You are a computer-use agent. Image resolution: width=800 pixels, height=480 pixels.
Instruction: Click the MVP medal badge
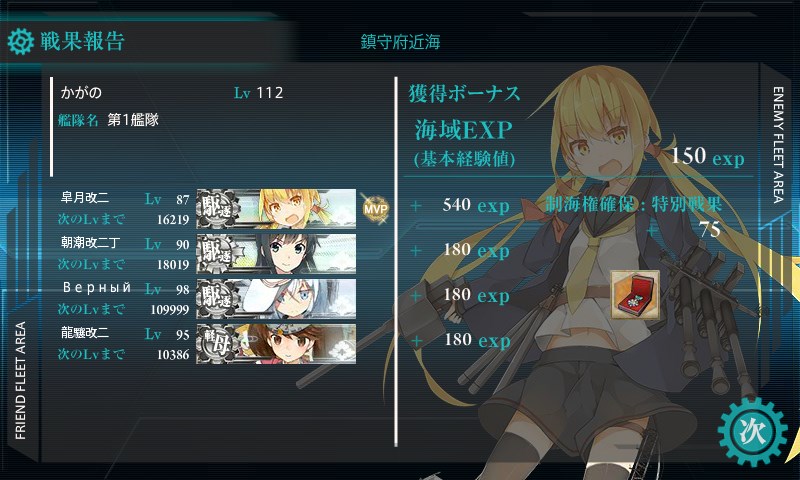click(375, 208)
